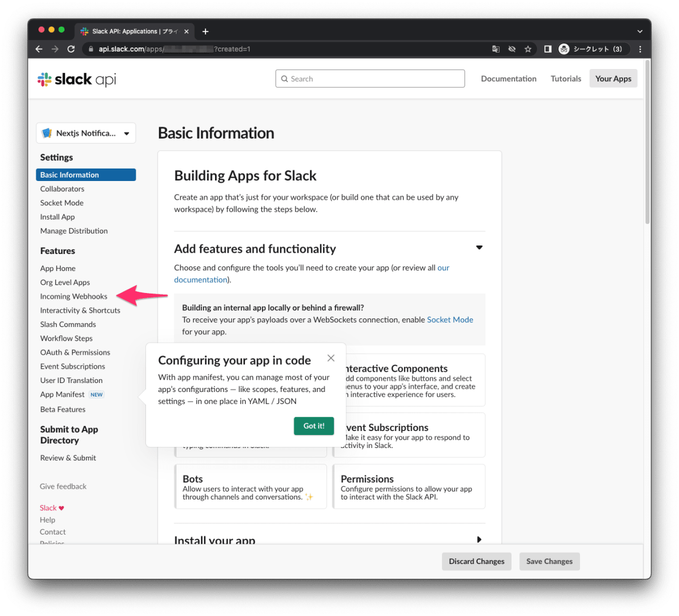Dismiss the Configuring your app popup

click(x=331, y=358)
